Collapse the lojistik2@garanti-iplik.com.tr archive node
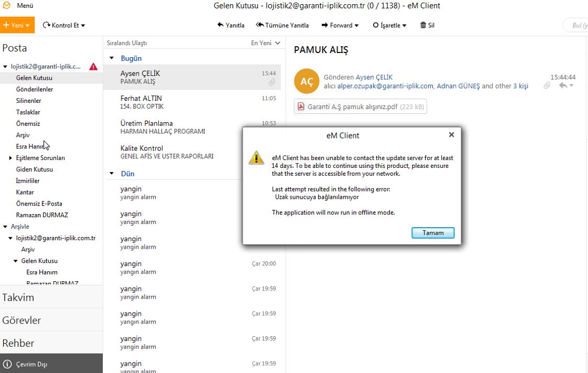This screenshot has width=588, height=373. coord(10,238)
